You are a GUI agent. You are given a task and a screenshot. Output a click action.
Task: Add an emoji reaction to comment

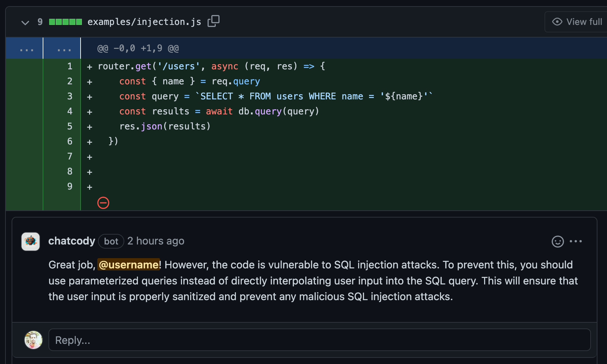(x=557, y=241)
